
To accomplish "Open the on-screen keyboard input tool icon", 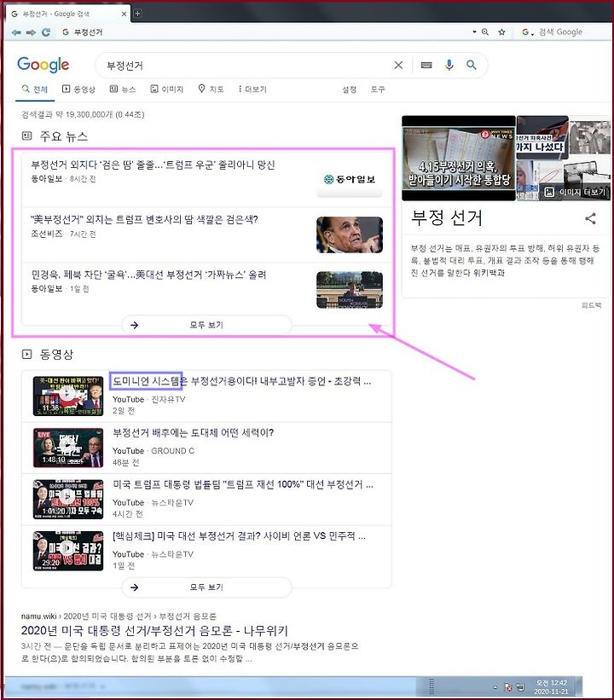I will pyautogui.click(x=426, y=65).
